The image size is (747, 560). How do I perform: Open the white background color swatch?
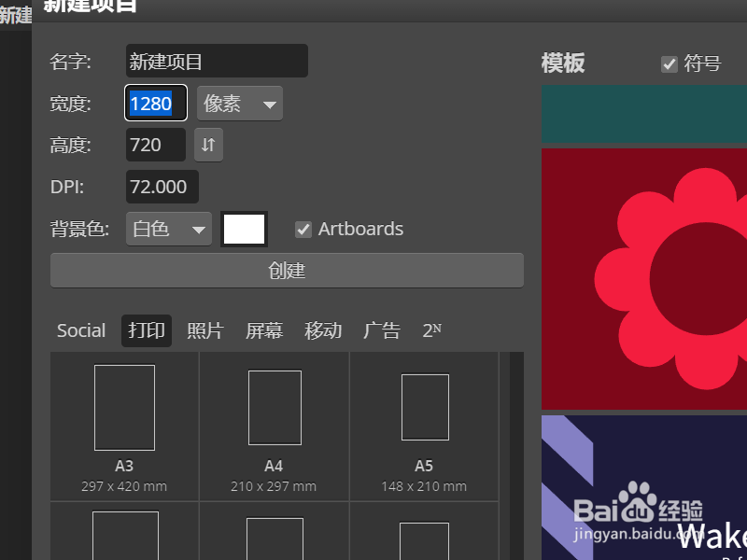(x=244, y=229)
